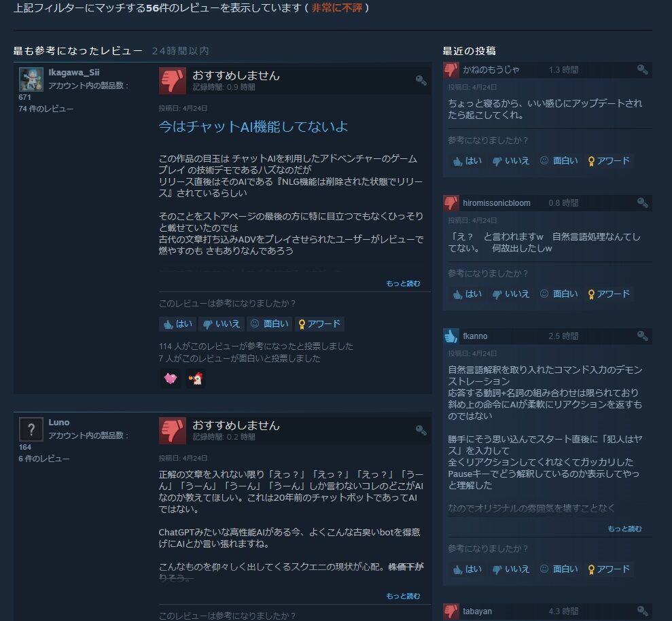Mark かねのもうじゃ's post as 面白い
Viewport: 672px width, 621px height.
[559, 161]
